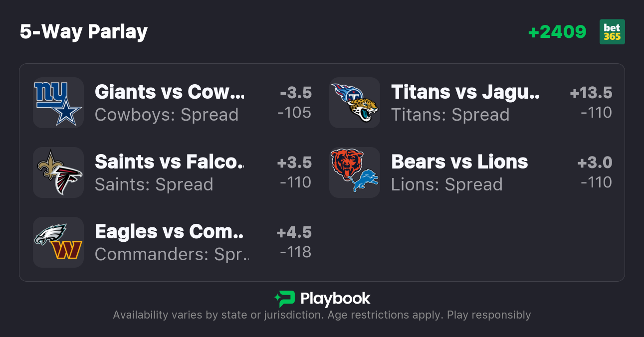Click the Titans vs Jaguars team logo
The width and height of the screenshot is (644, 337).
(355, 103)
